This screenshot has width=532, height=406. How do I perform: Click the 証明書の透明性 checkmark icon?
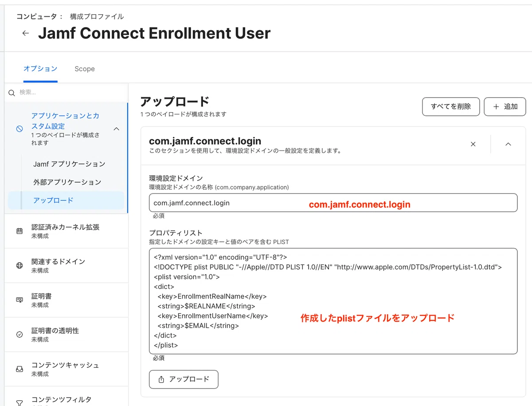coord(20,335)
